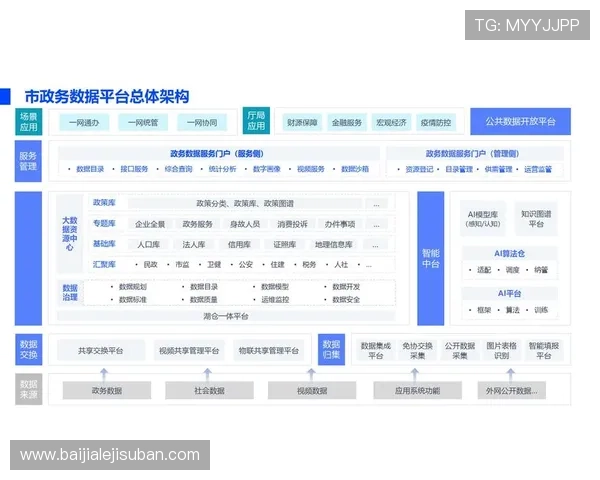Click the 一网通办 box
This screenshot has height=480, width=600.
[x=84, y=122]
